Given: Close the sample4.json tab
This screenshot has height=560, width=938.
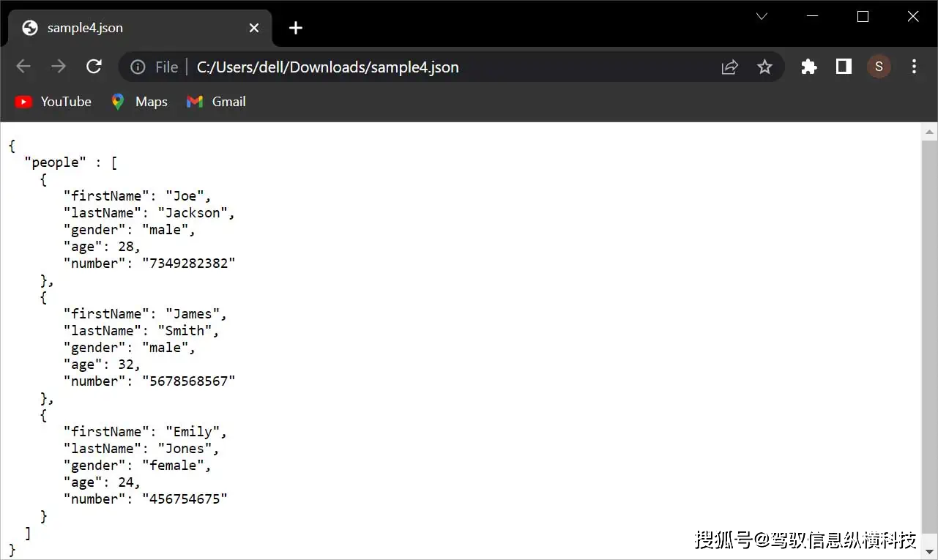Looking at the screenshot, I should [x=254, y=28].
